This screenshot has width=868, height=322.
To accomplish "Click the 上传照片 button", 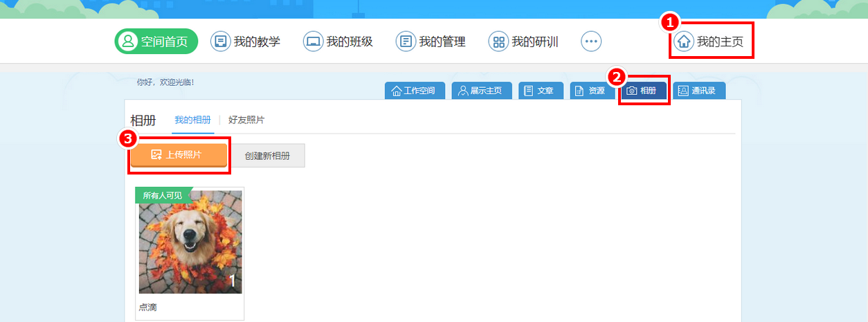I will point(179,155).
